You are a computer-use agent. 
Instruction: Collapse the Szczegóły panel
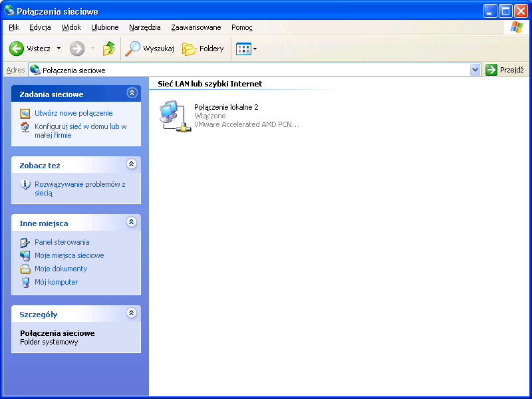132,313
